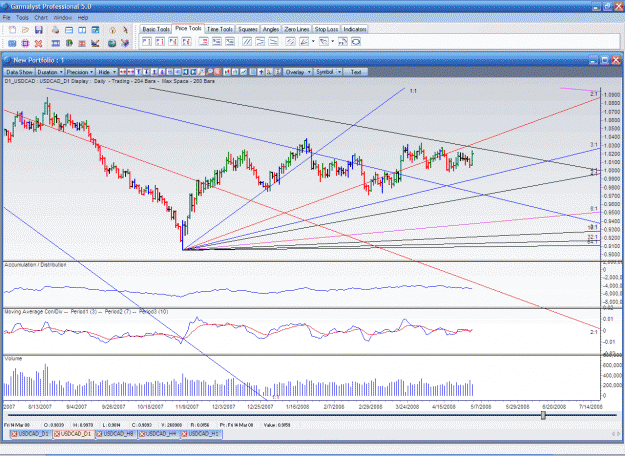Open the Symbol dropdown
Screen dimensions: 625x456
(328, 72)
